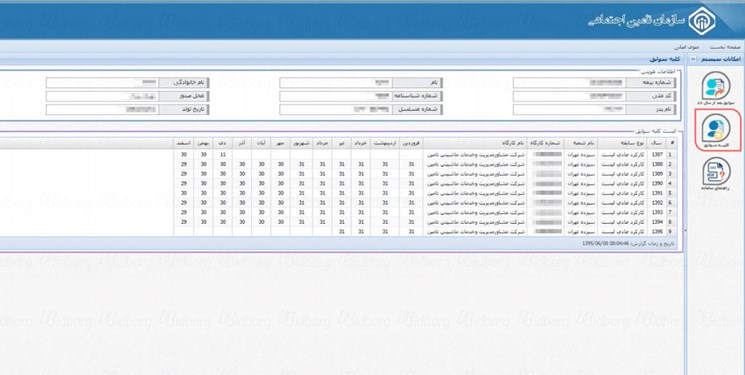
Task: Click the خرداد month column header
Action: pyautogui.click(x=361, y=143)
